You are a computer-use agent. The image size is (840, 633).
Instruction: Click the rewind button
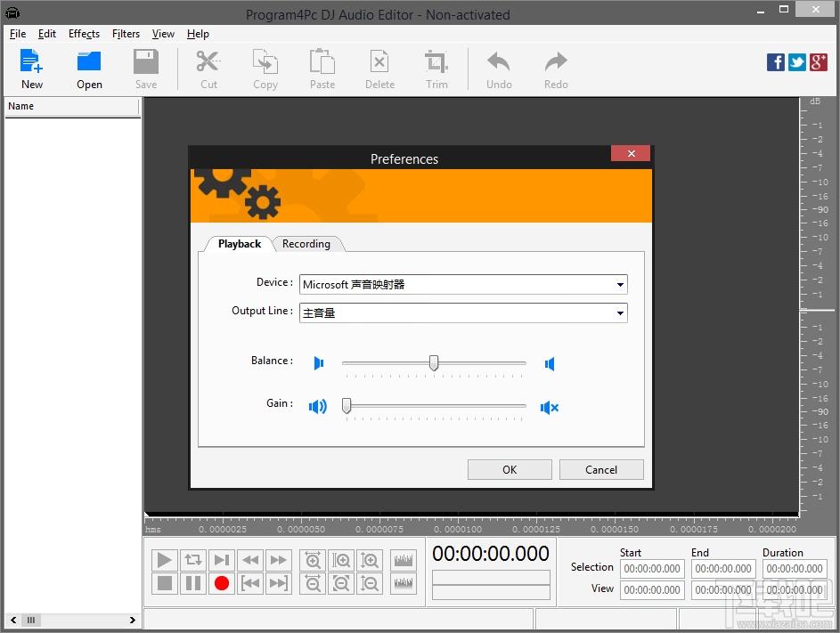(250, 560)
